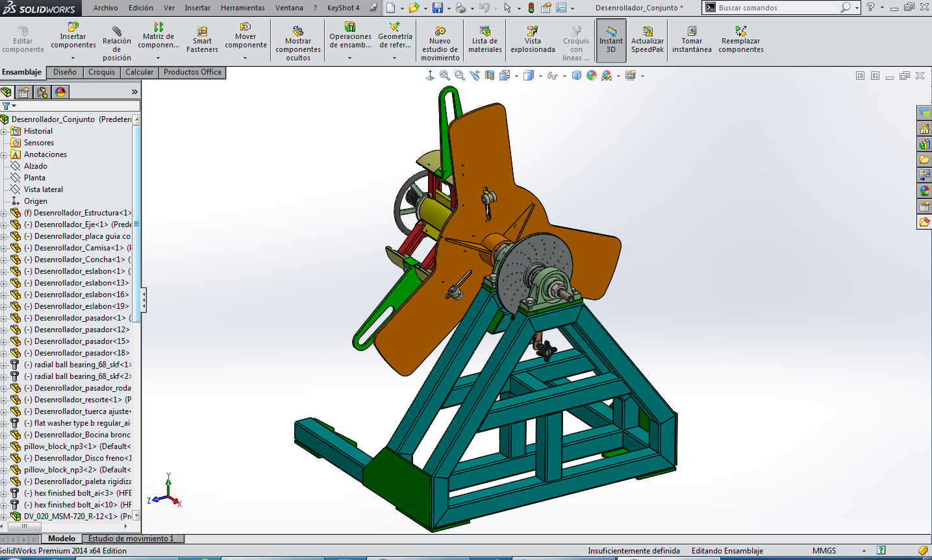Click KeyShot 4 menu button

[343, 8]
